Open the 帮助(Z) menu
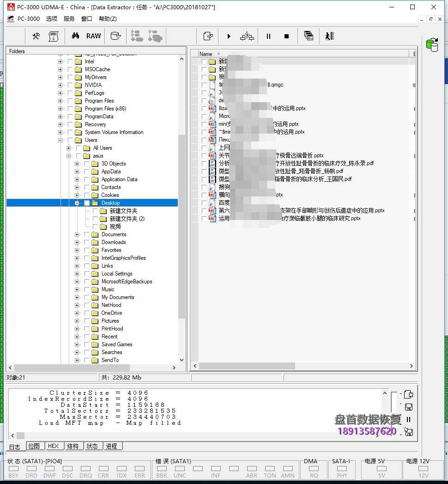Image resolution: width=448 pixels, height=484 pixels. (x=108, y=19)
